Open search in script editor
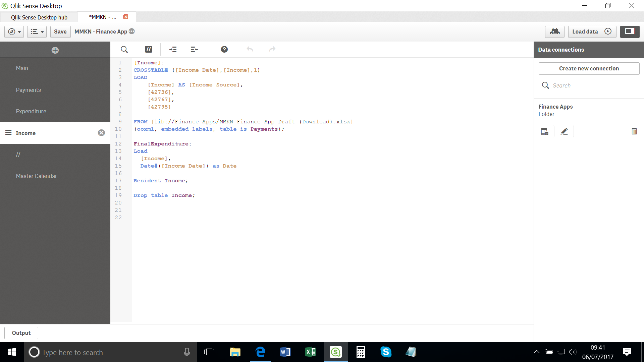The width and height of the screenshot is (644, 362). [x=124, y=49]
